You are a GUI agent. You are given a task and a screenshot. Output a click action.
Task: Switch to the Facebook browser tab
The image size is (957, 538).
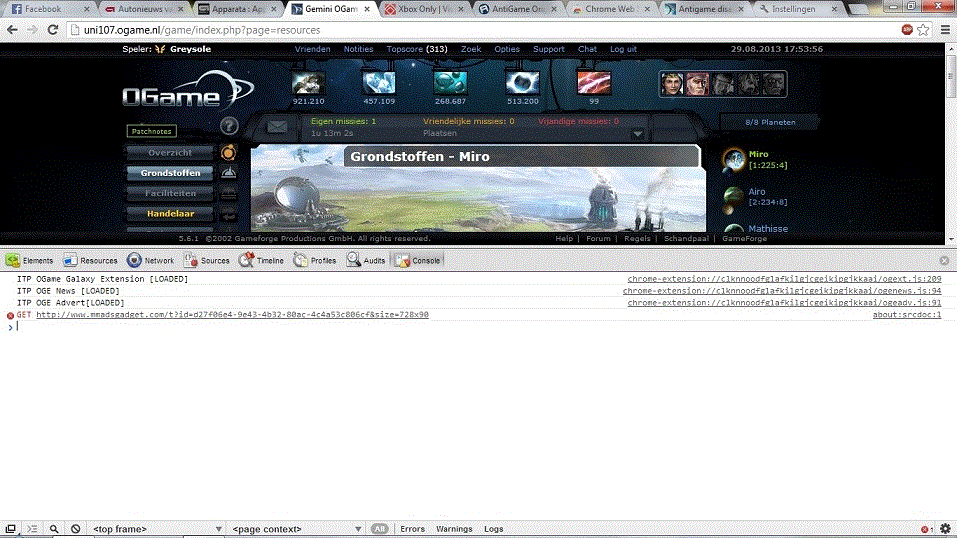click(51, 9)
